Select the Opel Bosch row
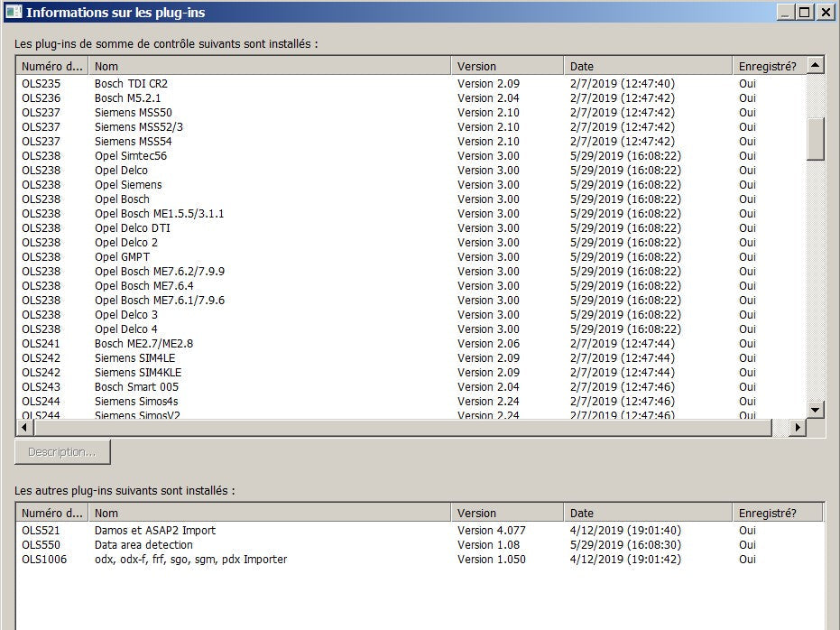 coord(411,199)
